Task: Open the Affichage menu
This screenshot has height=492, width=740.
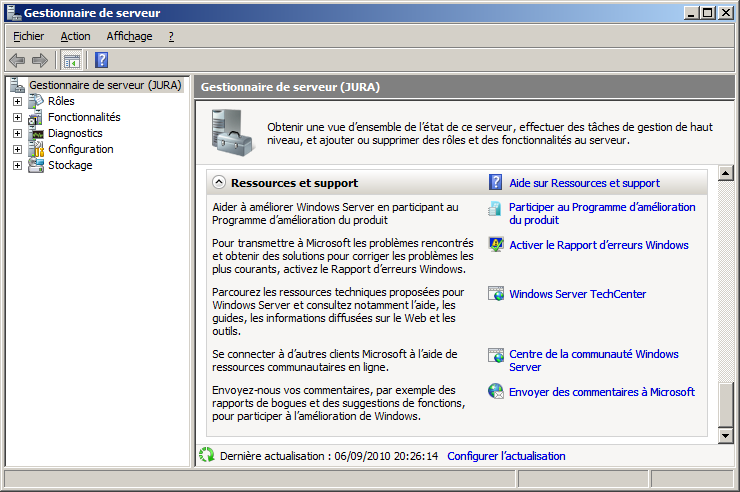Action: (x=129, y=36)
